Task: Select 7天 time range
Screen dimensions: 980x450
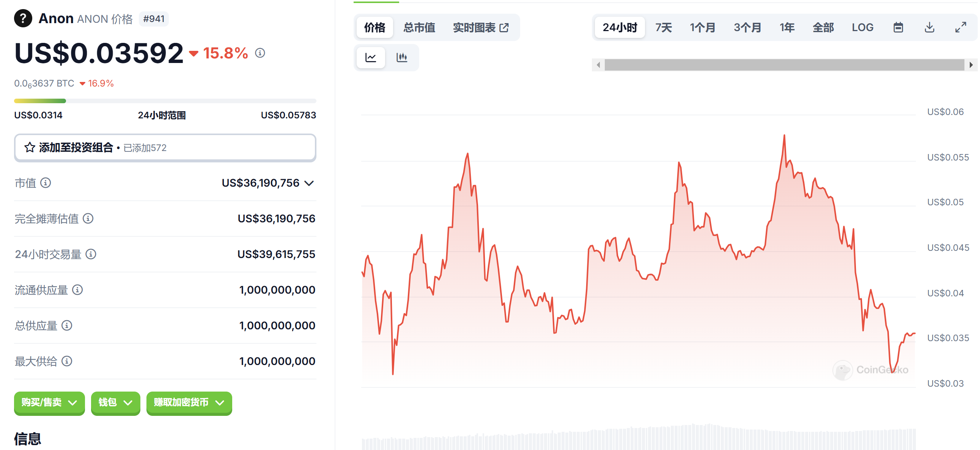Action: coord(664,27)
